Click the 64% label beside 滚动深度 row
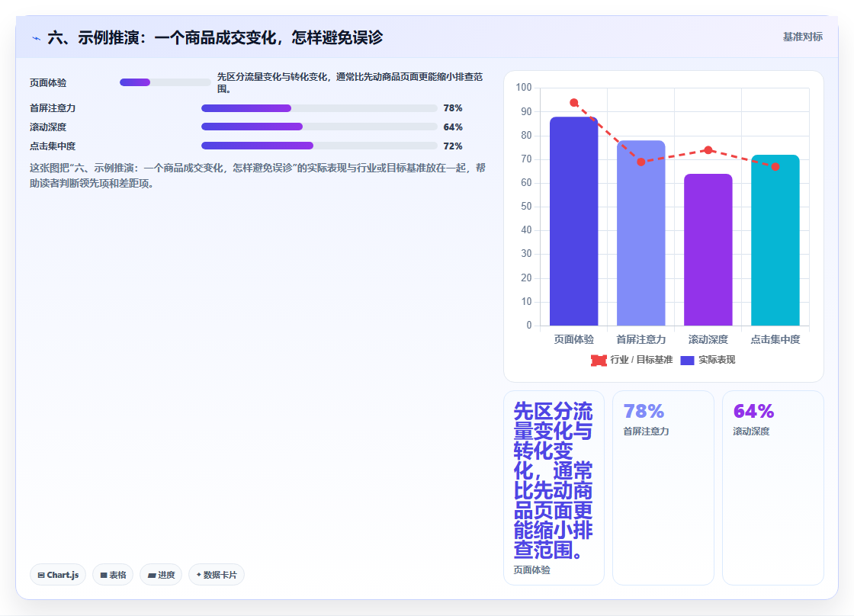Viewport: 854px width, 616px height. click(x=453, y=127)
